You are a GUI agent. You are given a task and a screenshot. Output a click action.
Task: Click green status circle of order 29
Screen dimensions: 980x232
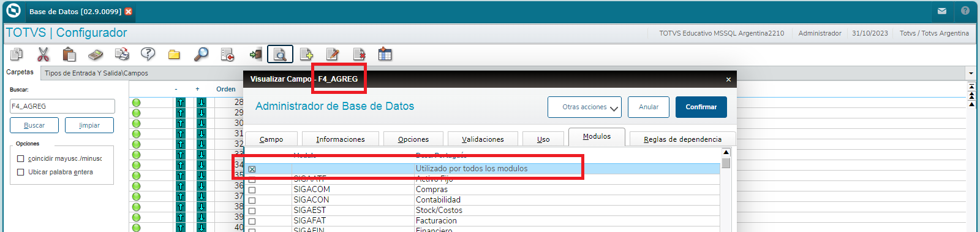(136, 113)
